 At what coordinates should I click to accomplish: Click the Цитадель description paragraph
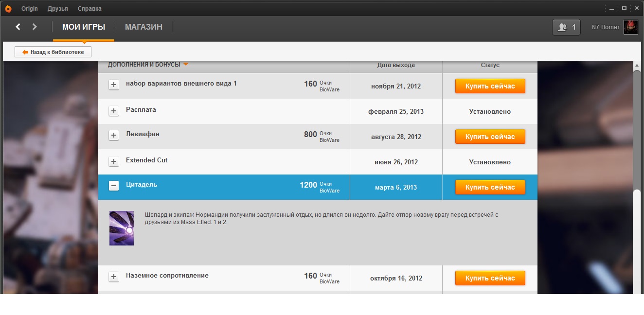[322, 218]
